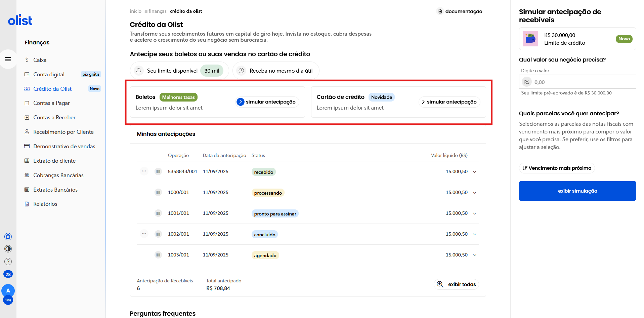
Task: Simulate antecipação for Cartão de crédito
Action: pos(449,102)
